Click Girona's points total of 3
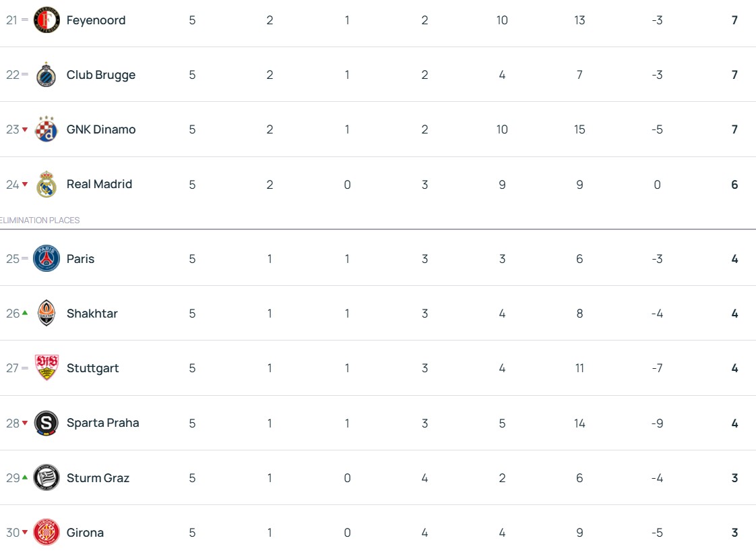 point(734,533)
